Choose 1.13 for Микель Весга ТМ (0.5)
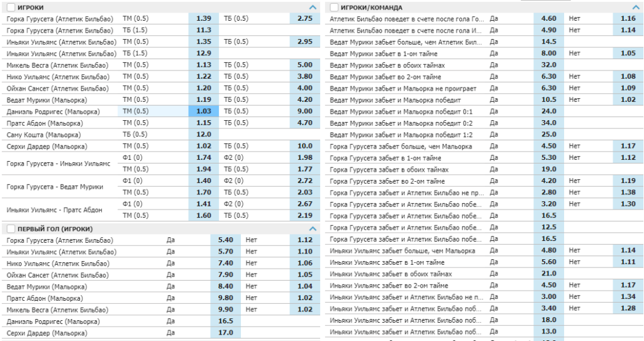The image size is (644, 341). click(204, 65)
